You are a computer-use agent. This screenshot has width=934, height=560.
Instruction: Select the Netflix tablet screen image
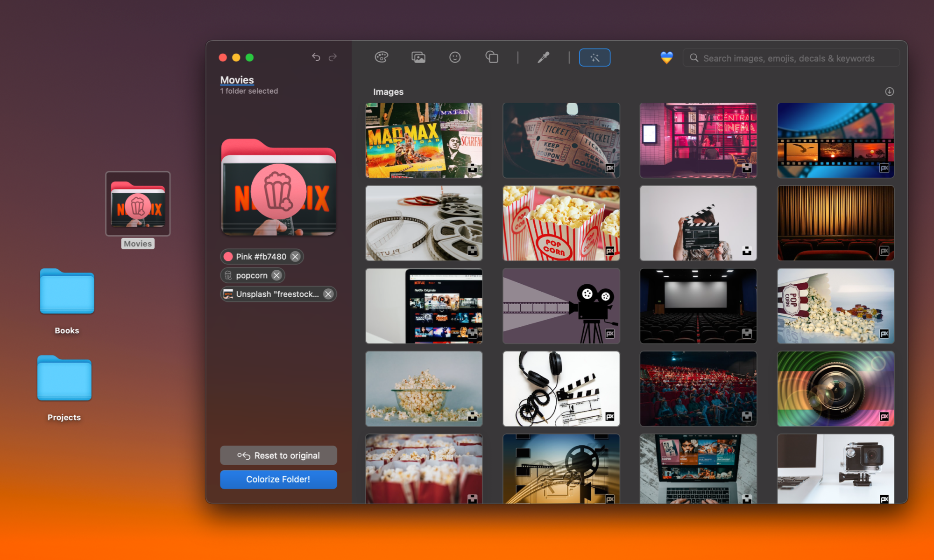424,306
